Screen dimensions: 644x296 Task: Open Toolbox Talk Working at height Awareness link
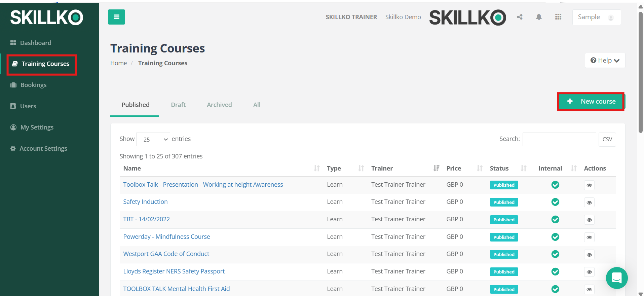click(x=203, y=185)
